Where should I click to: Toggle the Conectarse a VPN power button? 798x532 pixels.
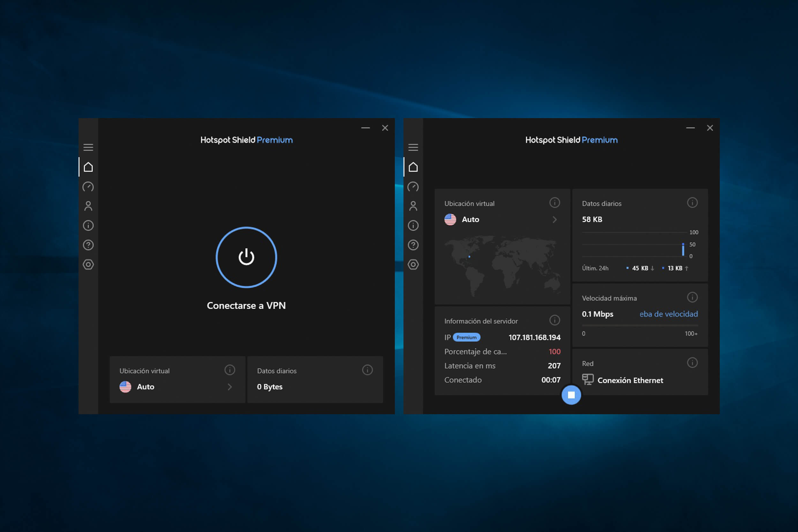[x=246, y=257]
